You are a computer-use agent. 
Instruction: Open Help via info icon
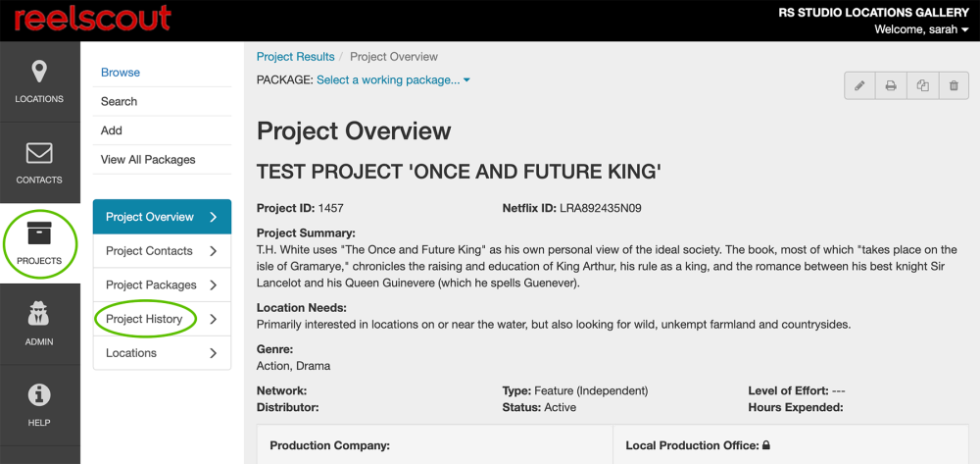tap(39, 404)
